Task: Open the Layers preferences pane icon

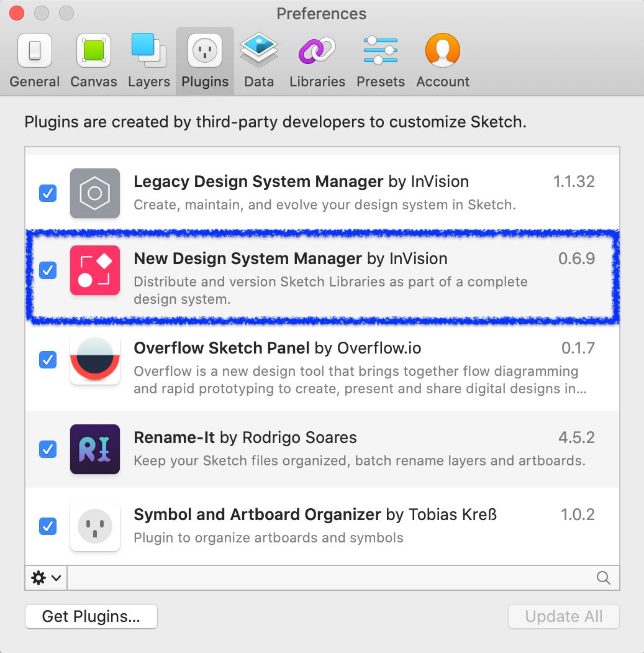Action: point(149,50)
